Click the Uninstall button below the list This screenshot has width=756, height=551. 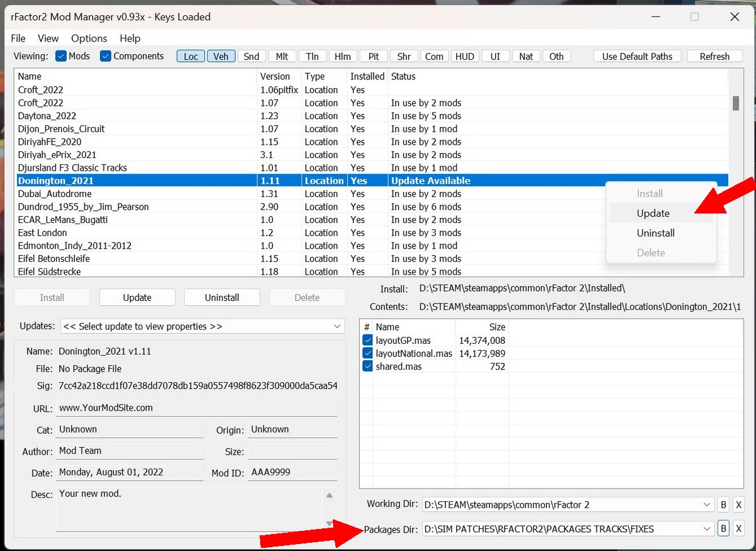(222, 297)
